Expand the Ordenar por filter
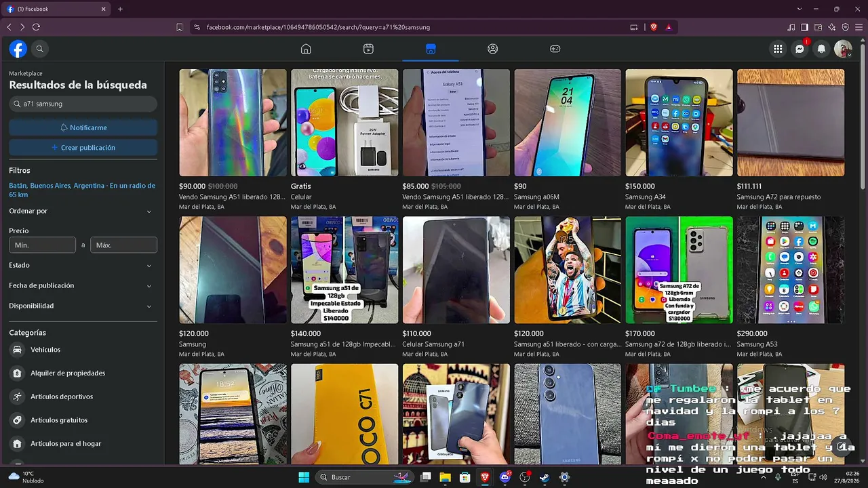 pos(83,211)
